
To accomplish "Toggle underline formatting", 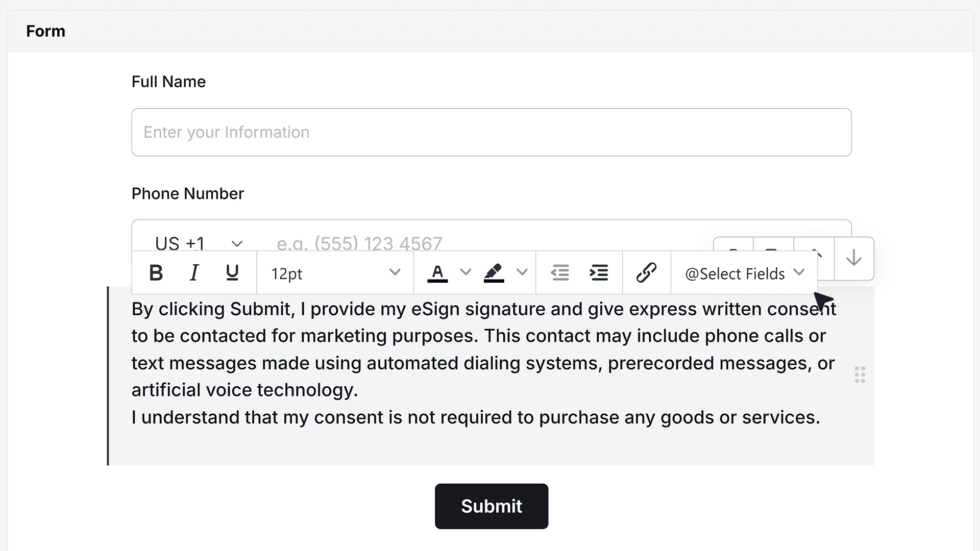I will pos(232,273).
